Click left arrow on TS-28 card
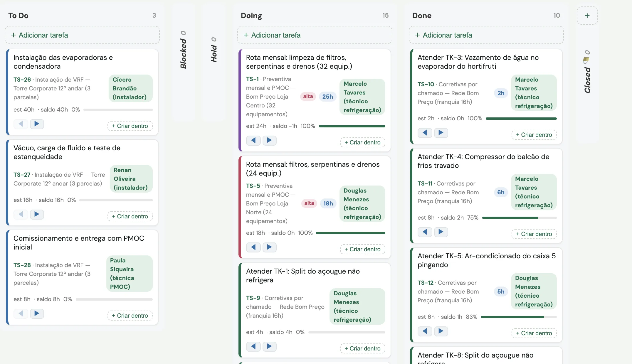This screenshot has height=364, width=632. [21, 314]
